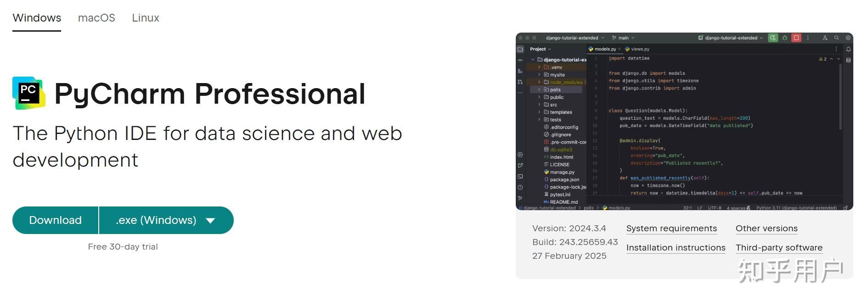This screenshot has width=868, height=301.
Task: Open Search Everywhere magnifier icon
Action: click(x=837, y=38)
